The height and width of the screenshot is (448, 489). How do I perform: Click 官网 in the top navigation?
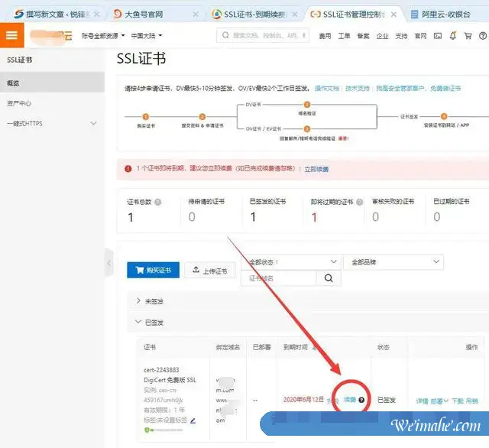[x=420, y=36]
